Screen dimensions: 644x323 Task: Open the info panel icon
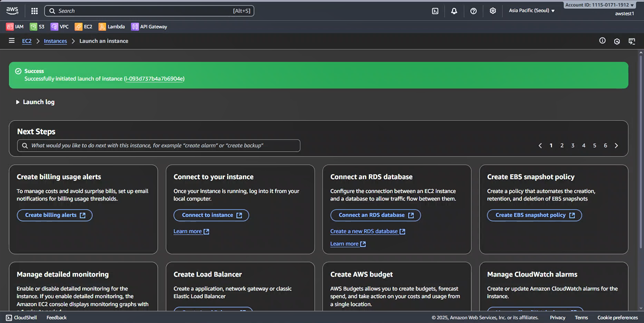602,41
